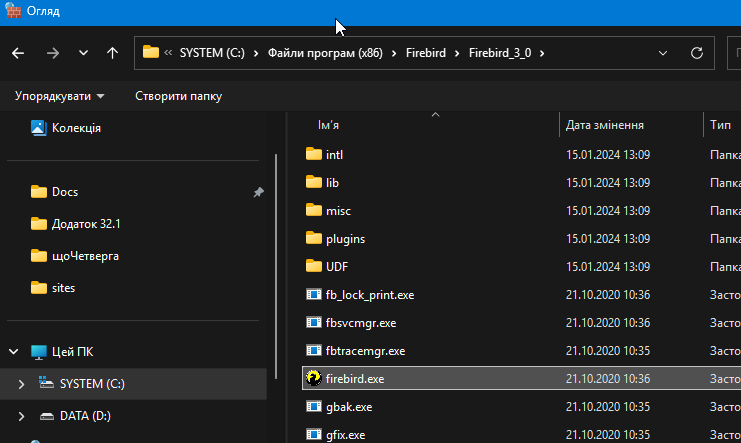Sort by Дата змінення column header

tap(604, 125)
